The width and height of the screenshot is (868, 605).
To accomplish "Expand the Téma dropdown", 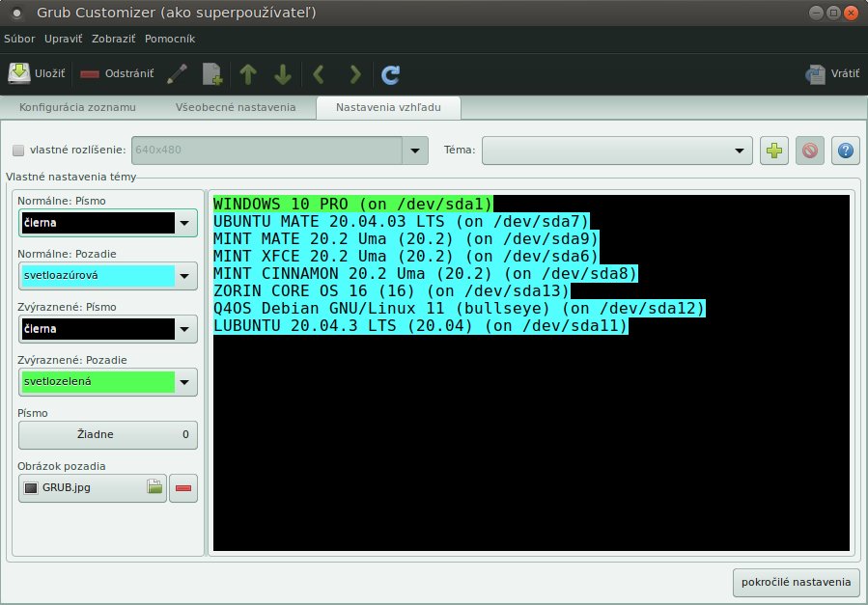I will [x=739, y=151].
